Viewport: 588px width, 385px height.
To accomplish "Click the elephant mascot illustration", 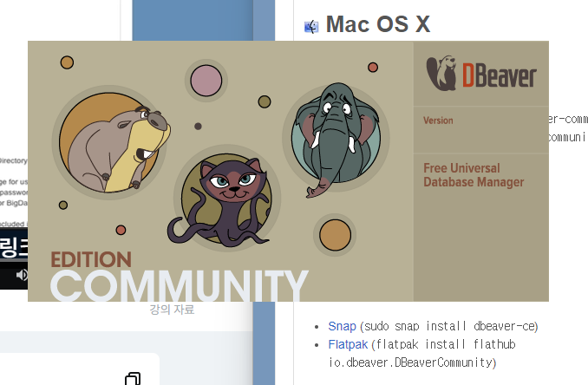I will (x=336, y=139).
